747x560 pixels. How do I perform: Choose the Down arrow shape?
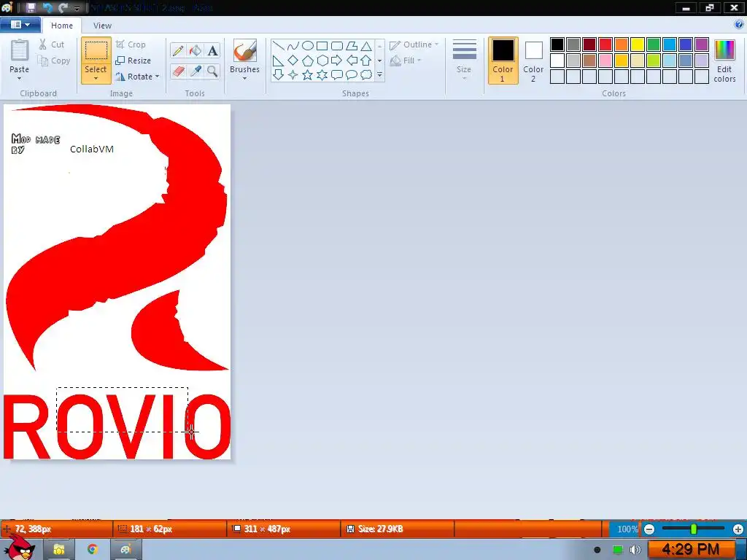(279, 75)
